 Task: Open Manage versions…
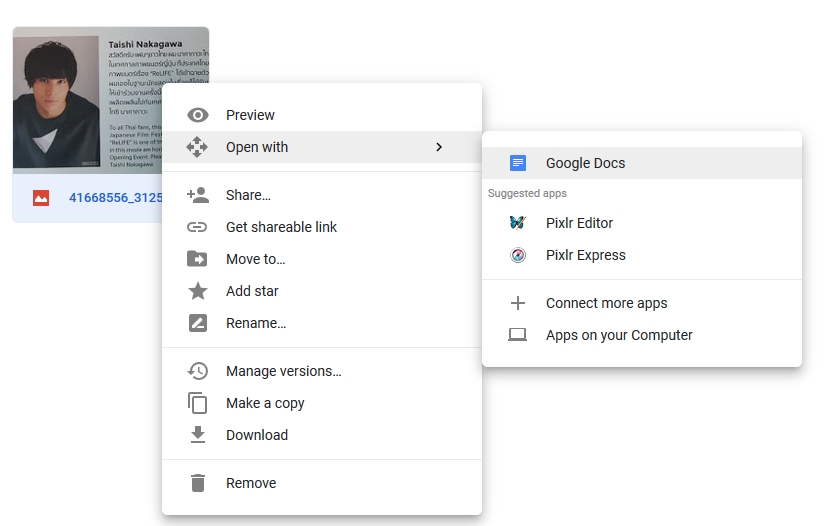[283, 371]
